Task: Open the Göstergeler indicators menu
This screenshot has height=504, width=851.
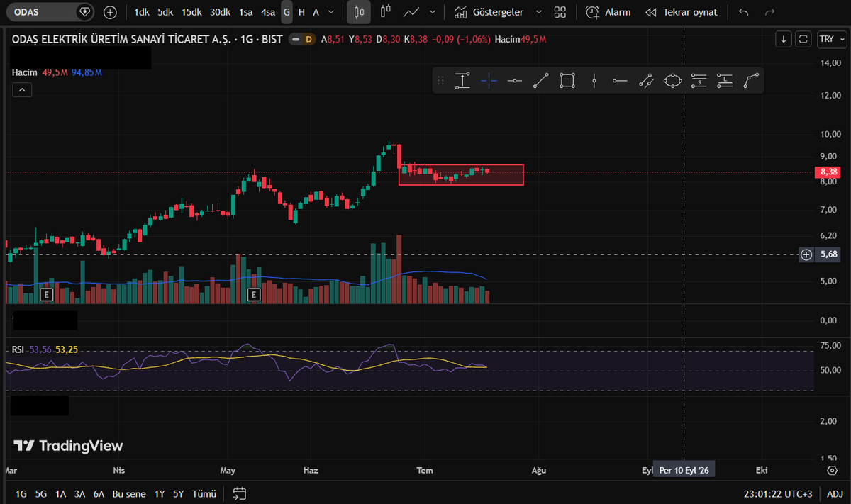Action: tap(490, 12)
